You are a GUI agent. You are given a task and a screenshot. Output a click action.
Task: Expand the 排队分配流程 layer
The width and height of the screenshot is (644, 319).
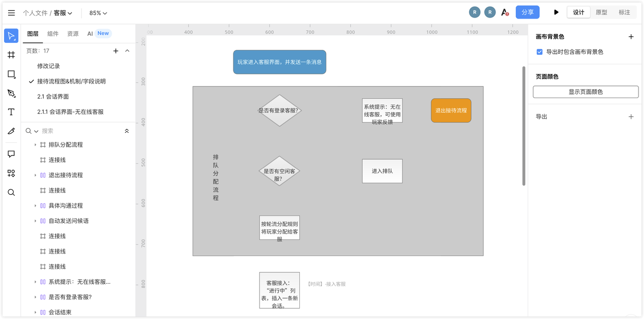pos(35,145)
